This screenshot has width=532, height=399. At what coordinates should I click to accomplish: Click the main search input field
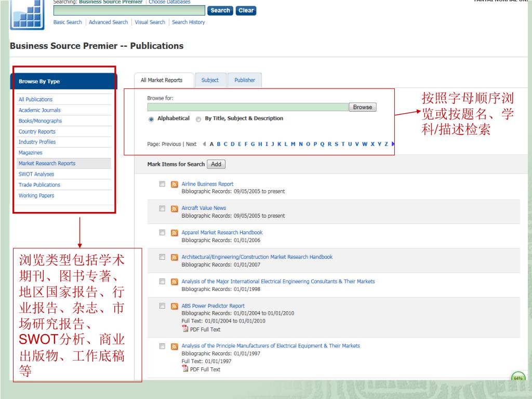129,10
